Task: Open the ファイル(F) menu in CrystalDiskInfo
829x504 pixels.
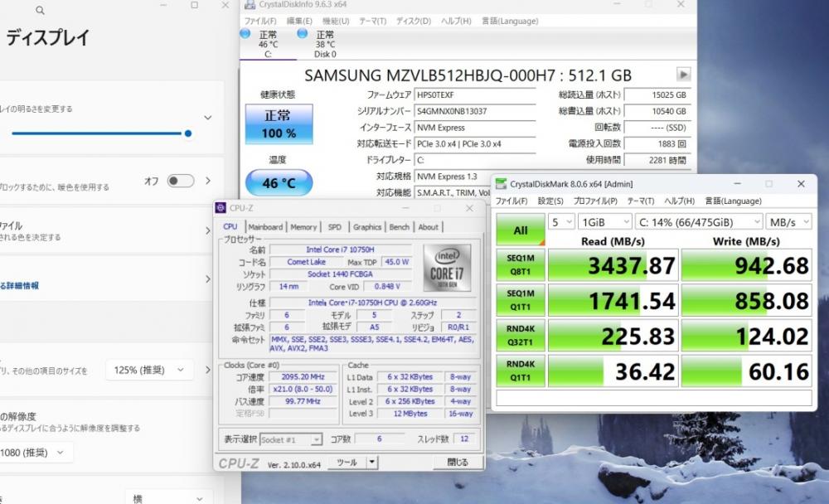Action: 260,22
